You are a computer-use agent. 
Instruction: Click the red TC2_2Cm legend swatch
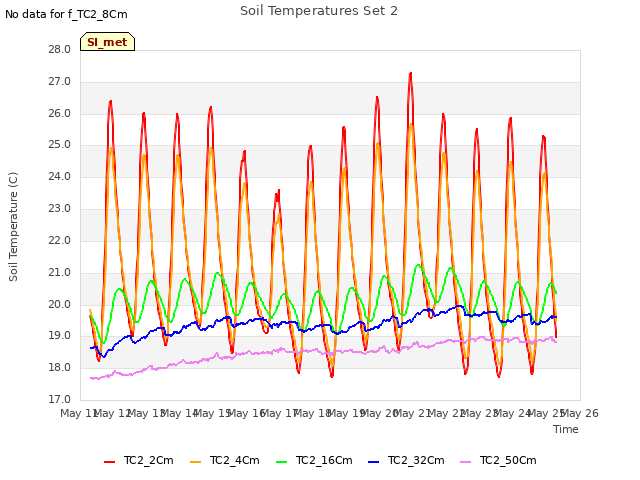tap(109, 461)
